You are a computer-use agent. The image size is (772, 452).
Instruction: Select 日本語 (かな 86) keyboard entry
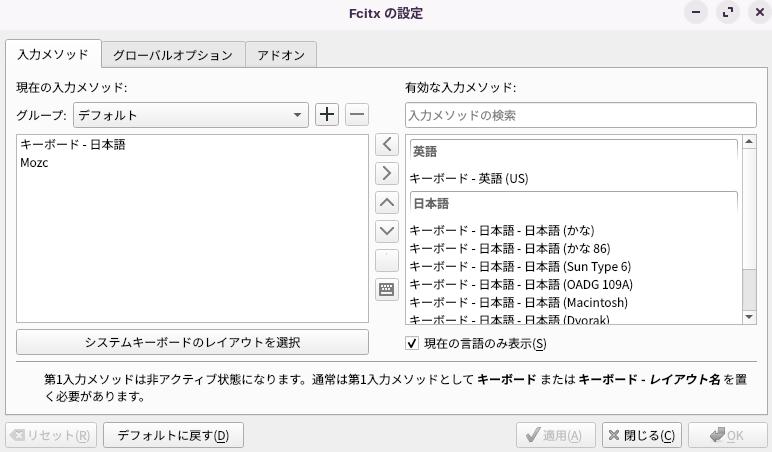574,248
